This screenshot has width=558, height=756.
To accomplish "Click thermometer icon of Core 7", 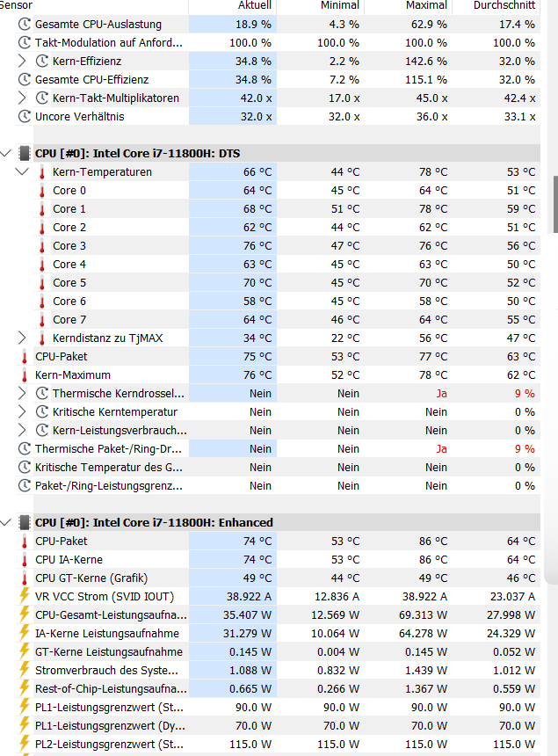I will [42, 320].
